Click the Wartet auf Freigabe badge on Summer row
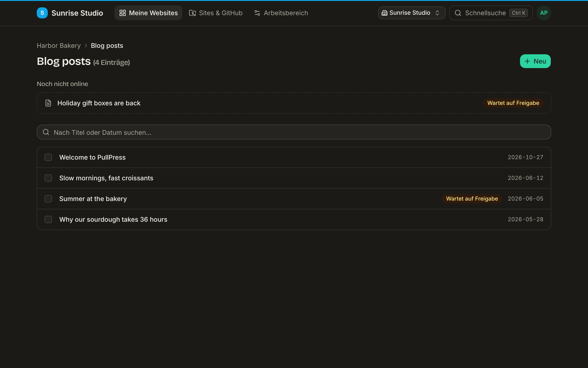Screen dimensions: 588x368 coord(472,198)
